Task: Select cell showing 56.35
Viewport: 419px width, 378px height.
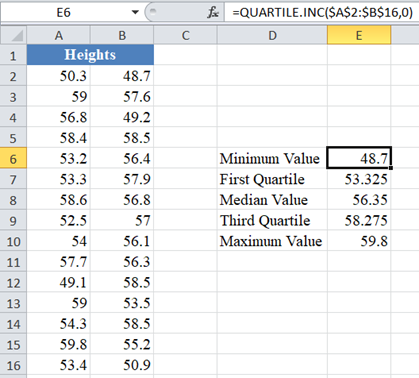Action: pos(359,200)
